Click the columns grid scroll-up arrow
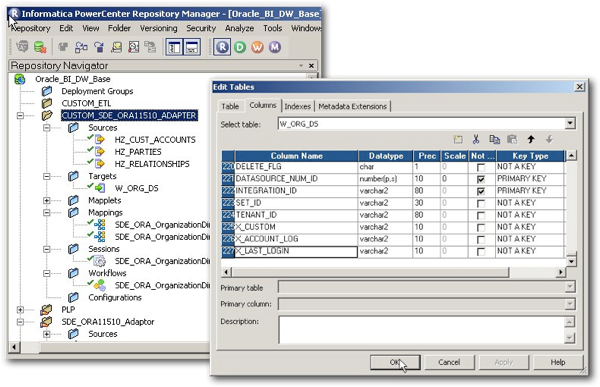600x387 pixels. click(x=571, y=155)
